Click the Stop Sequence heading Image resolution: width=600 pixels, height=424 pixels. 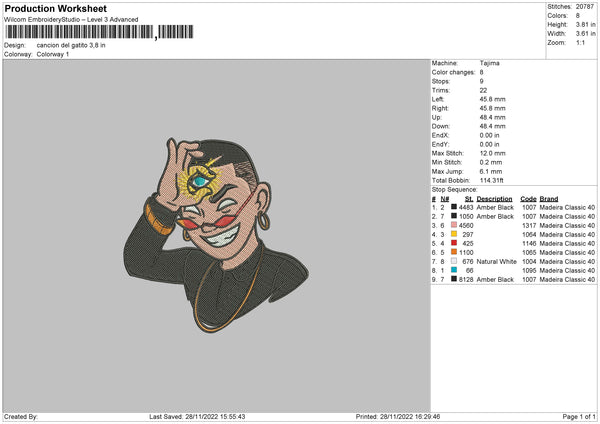[455, 190]
